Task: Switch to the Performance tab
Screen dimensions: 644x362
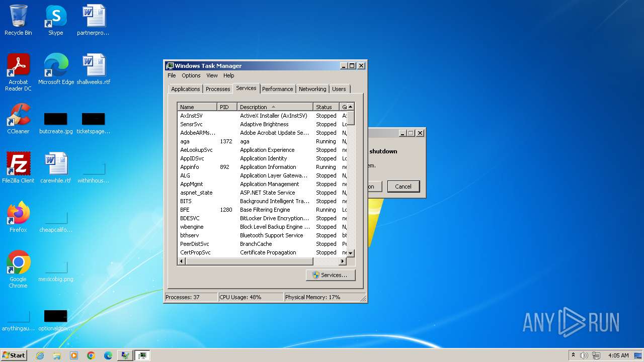Action: [x=277, y=89]
